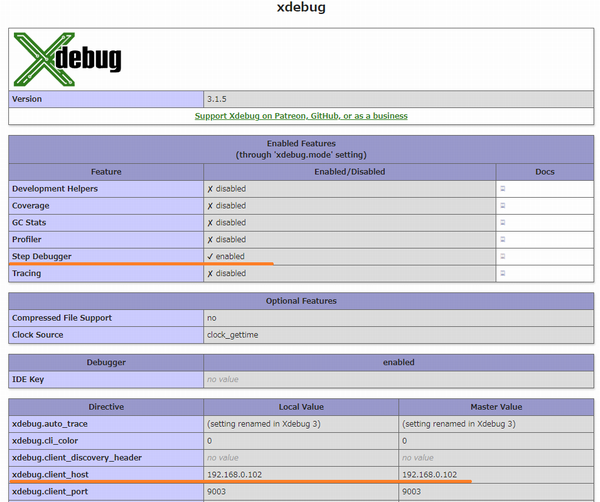Select the GC Stats row label
This screenshot has width=600, height=502.
(x=29, y=222)
